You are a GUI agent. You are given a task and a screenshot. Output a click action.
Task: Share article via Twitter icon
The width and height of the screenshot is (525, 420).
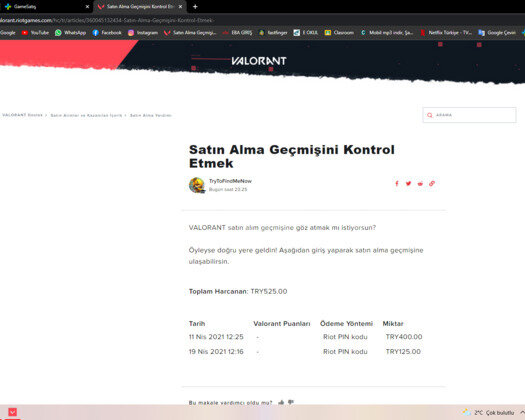click(x=408, y=184)
